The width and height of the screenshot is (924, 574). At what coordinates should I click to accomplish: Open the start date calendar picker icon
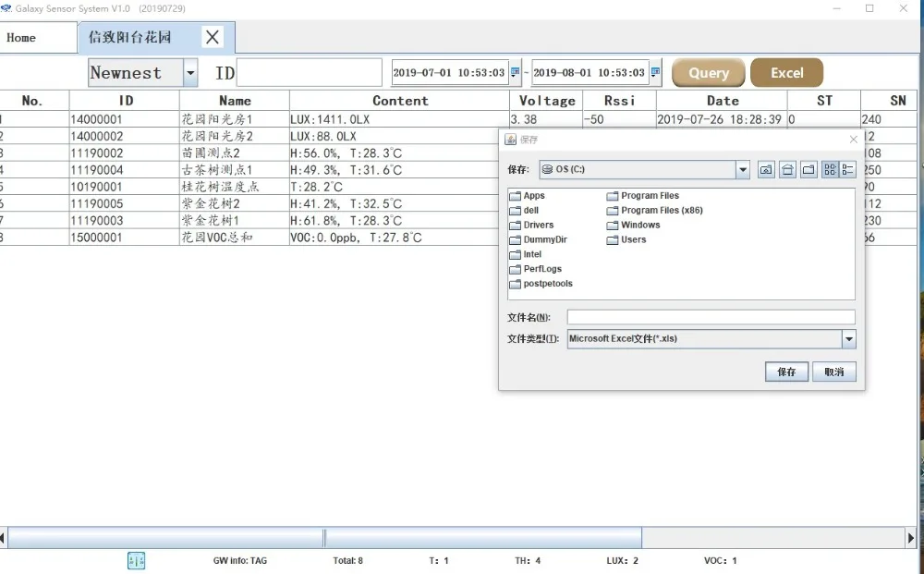click(515, 72)
